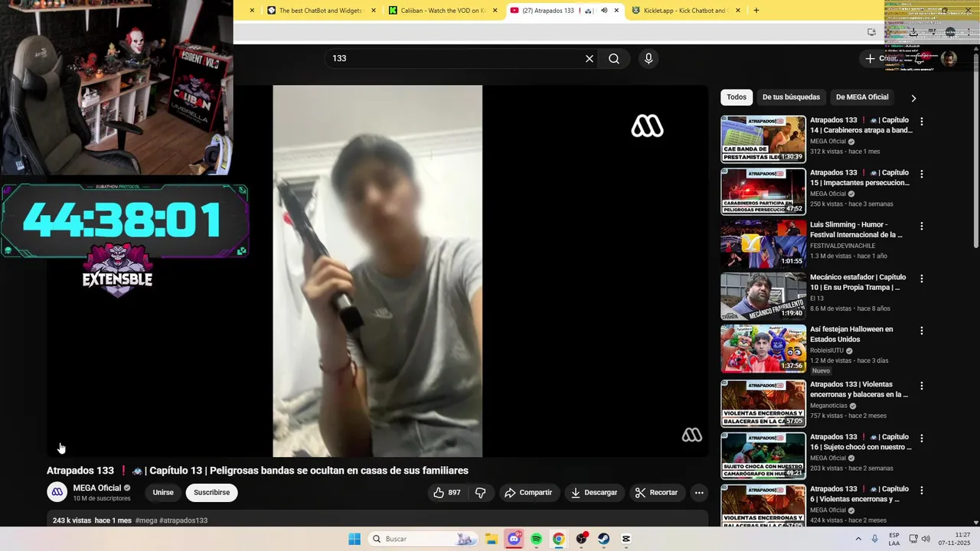Subscribe with the Suscribirse button
980x551 pixels.
(212, 493)
